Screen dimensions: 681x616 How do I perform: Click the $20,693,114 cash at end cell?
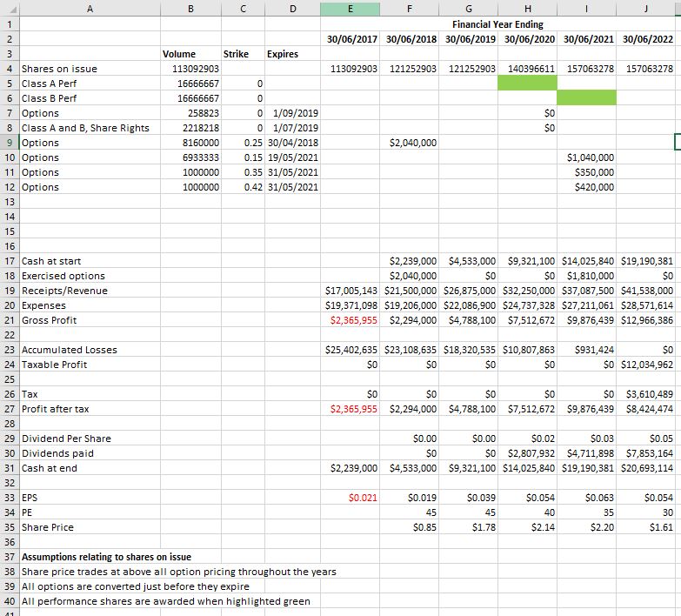click(646, 468)
